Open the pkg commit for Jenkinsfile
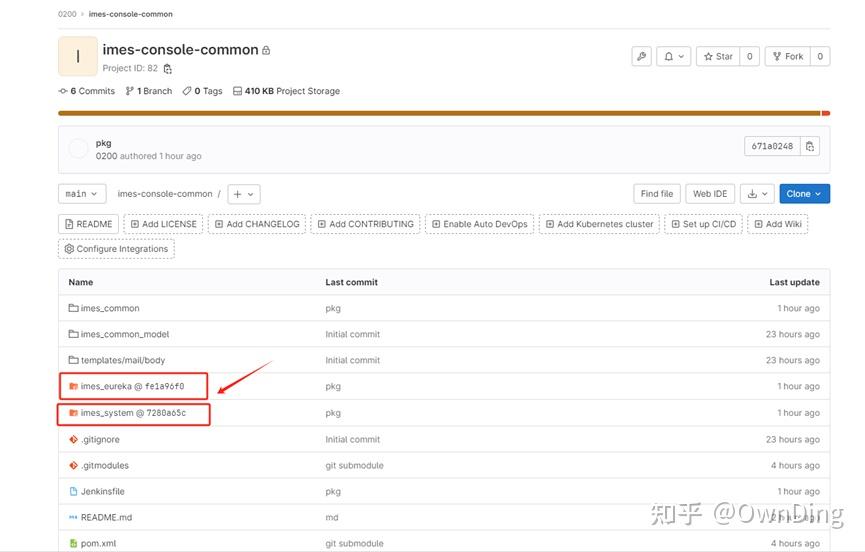The width and height of the screenshot is (865, 552). [333, 491]
